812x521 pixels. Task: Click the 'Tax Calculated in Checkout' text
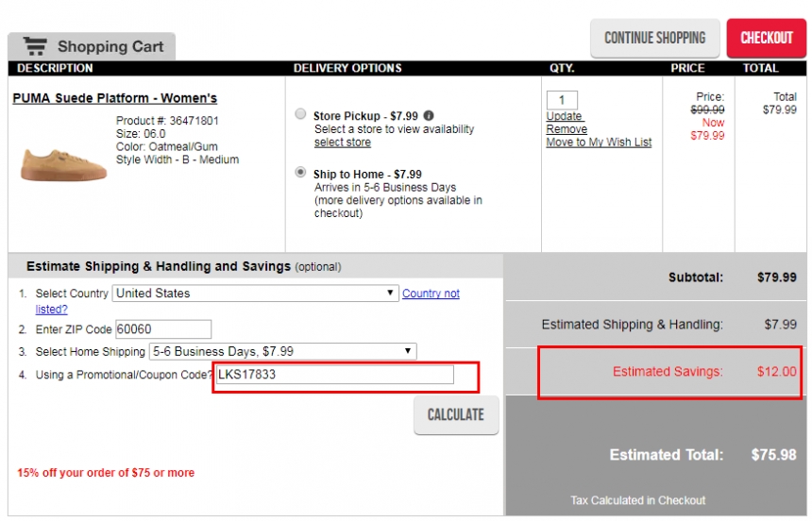click(638, 500)
